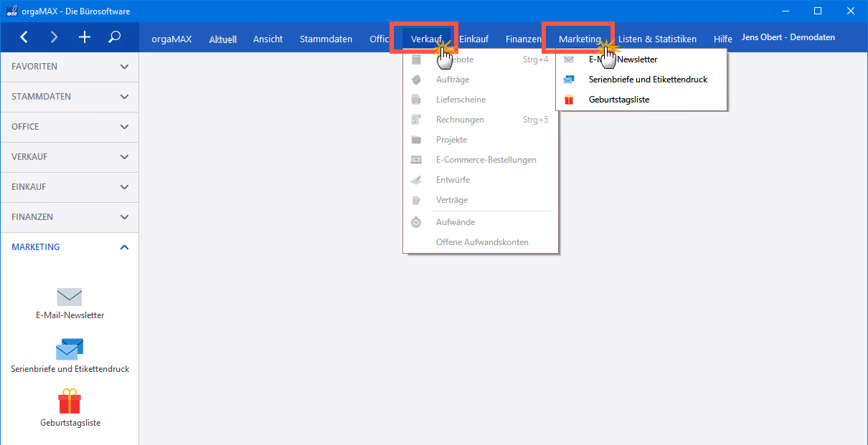Open the Finanzen menu in the menu bar
Screen dimensions: 868x445
(523, 39)
